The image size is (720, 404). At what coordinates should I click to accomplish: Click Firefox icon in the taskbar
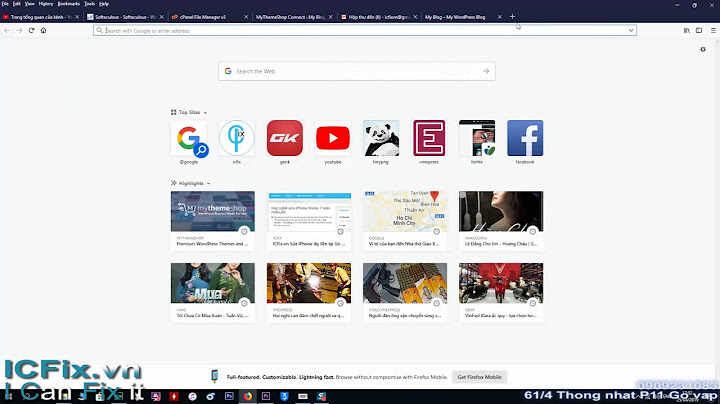click(248, 396)
